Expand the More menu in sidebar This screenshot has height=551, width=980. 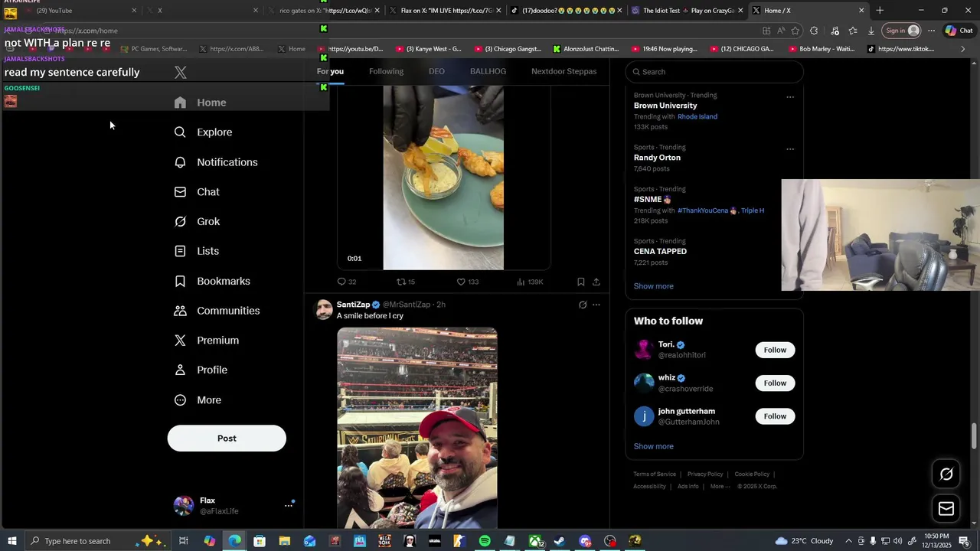pyautogui.click(x=198, y=400)
